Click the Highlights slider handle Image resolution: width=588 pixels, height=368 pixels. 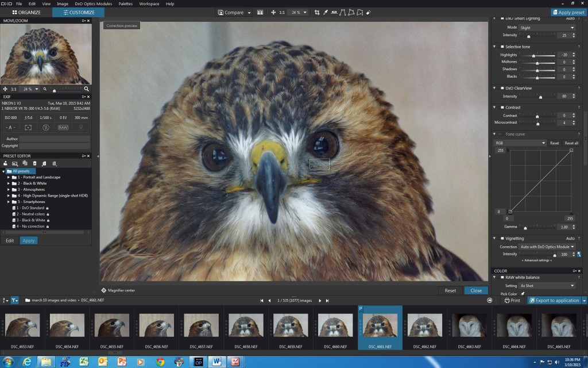click(533, 56)
